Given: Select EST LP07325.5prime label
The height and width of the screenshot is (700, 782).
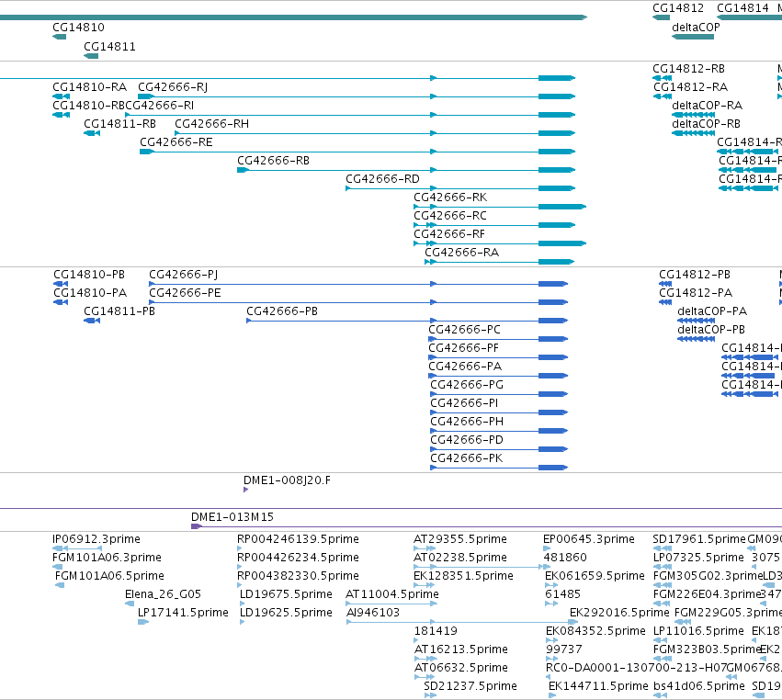Looking at the screenshot, I should tap(698, 558).
